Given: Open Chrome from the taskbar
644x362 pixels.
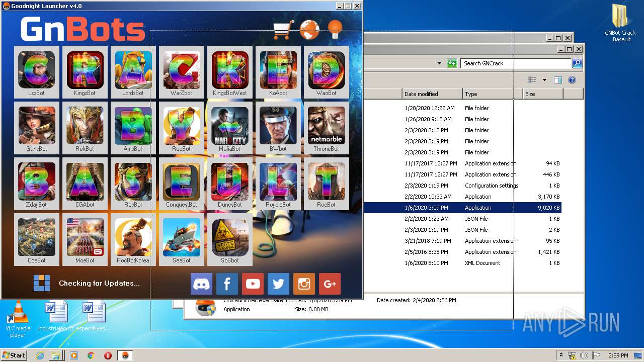Looking at the screenshot, I should coord(91,355).
